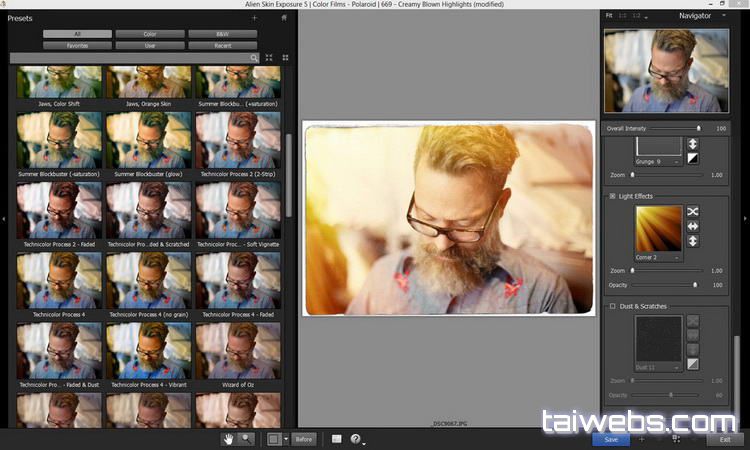Click the plus icon in Presets header
The height and width of the screenshot is (450, 750).
(x=254, y=17)
